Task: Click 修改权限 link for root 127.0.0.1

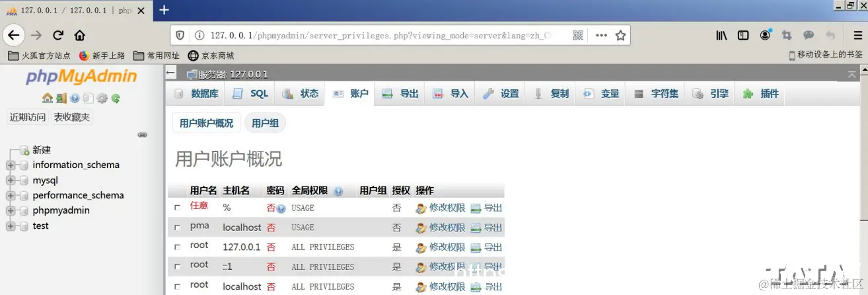Action: click(447, 247)
